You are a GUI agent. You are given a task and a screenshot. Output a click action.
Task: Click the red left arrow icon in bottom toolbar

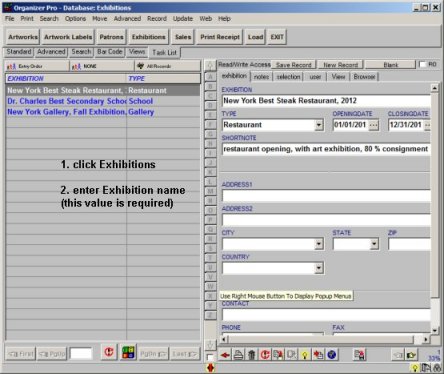[225, 355]
